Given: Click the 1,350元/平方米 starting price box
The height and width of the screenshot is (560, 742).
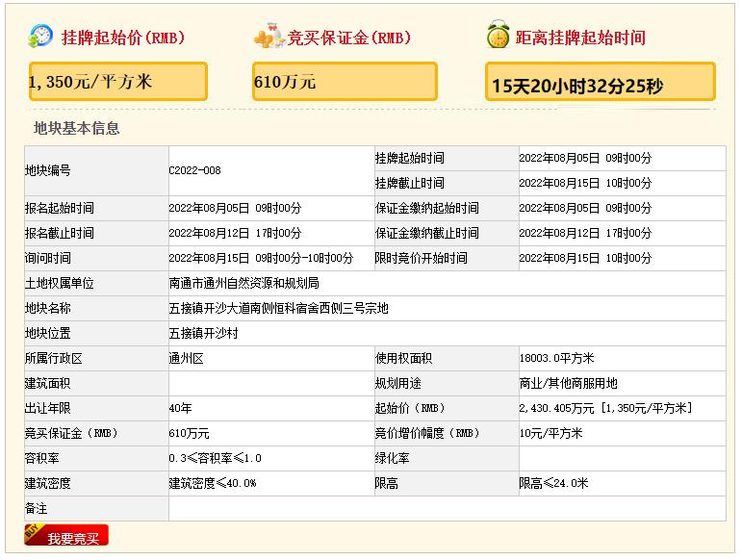Looking at the screenshot, I should (x=118, y=82).
